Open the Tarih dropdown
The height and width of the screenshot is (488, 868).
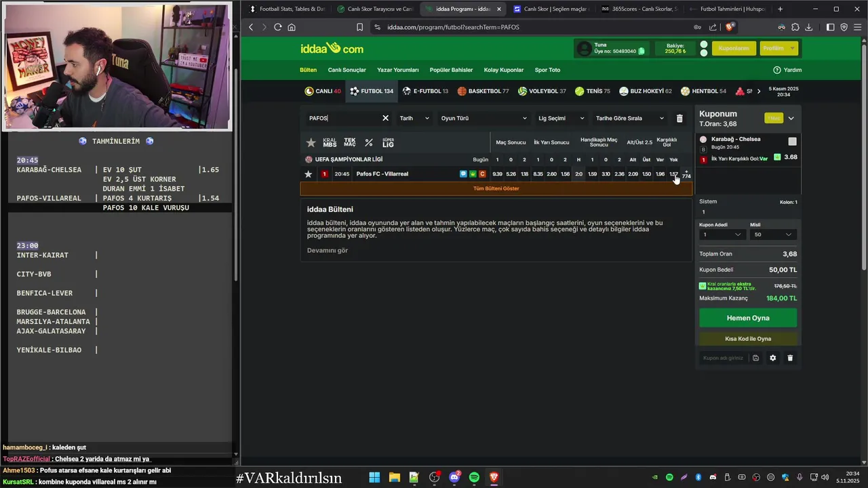[414, 118]
